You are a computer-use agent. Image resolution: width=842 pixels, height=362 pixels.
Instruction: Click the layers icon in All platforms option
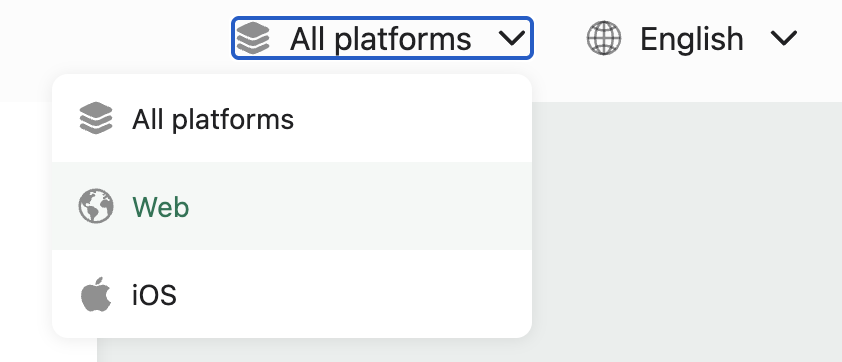[x=96, y=118]
